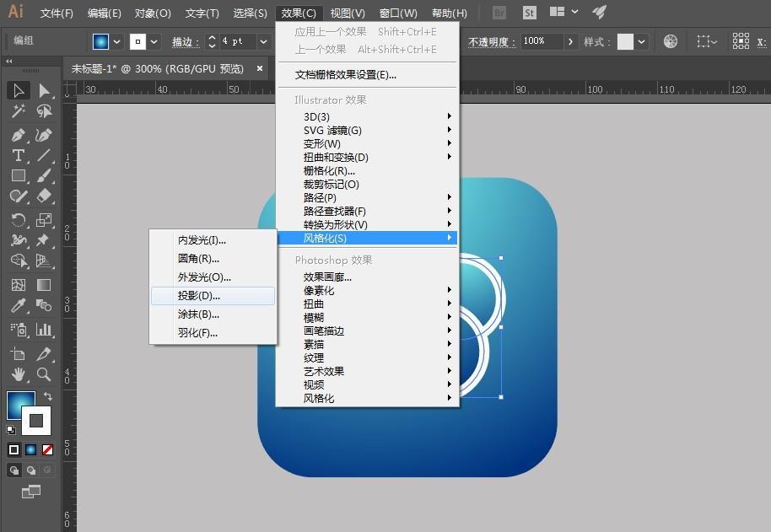Toggle the Change Screen Mode button
Screen dimensions: 771x532
[31, 492]
